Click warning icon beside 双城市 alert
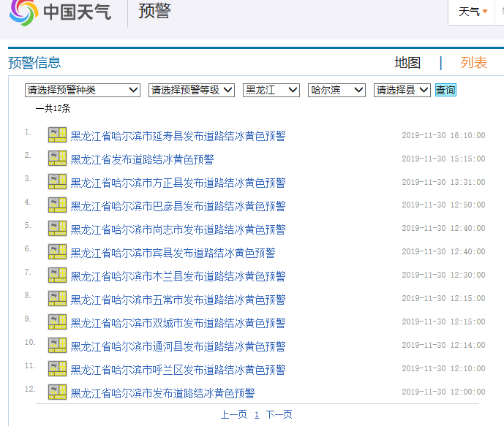 coord(57,322)
